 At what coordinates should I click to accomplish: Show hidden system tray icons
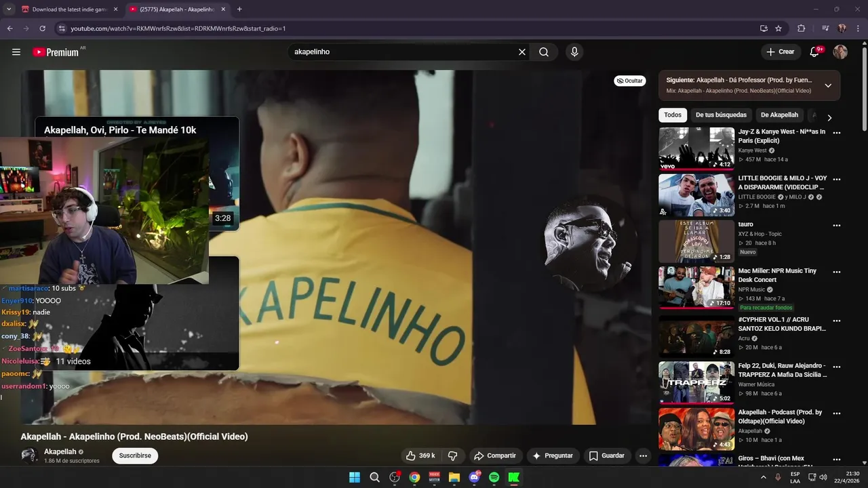(x=764, y=477)
